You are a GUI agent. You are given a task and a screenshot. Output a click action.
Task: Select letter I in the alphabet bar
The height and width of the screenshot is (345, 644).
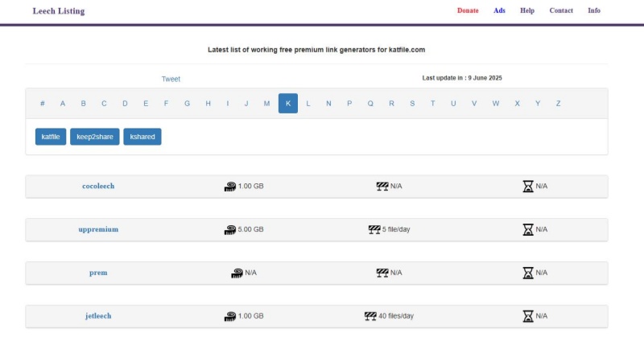pyautogui.click(x=228, y=104)
